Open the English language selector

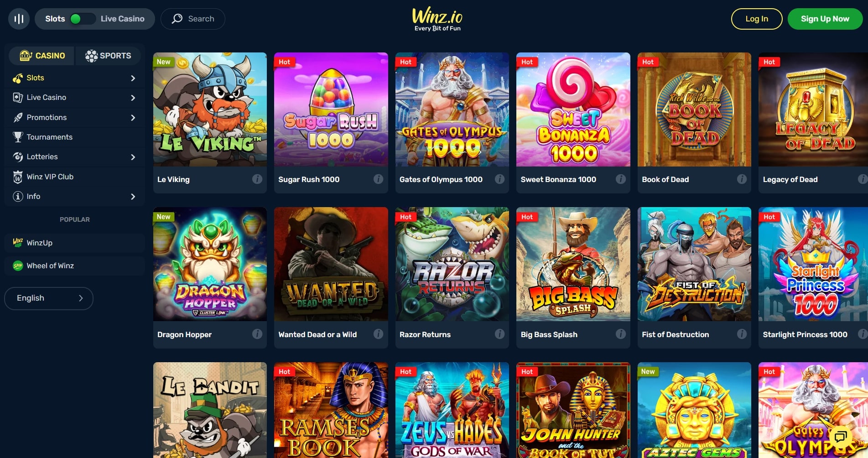point(49,298)
